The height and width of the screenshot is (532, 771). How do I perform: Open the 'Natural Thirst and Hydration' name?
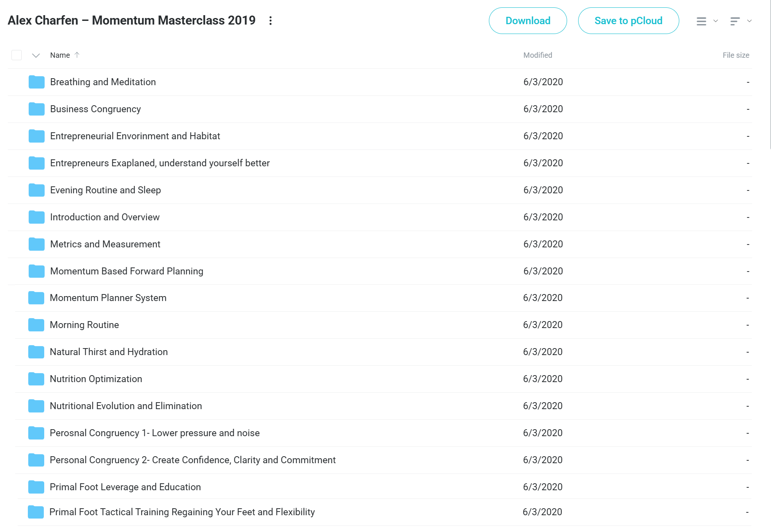coord(109,352)
